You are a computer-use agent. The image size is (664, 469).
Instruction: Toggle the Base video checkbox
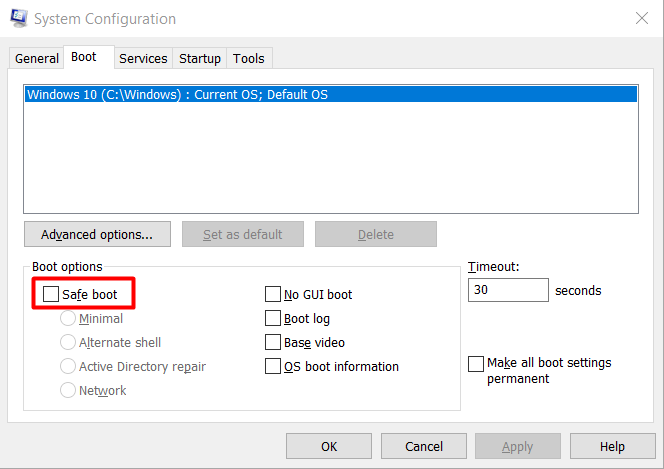(272, 343)
